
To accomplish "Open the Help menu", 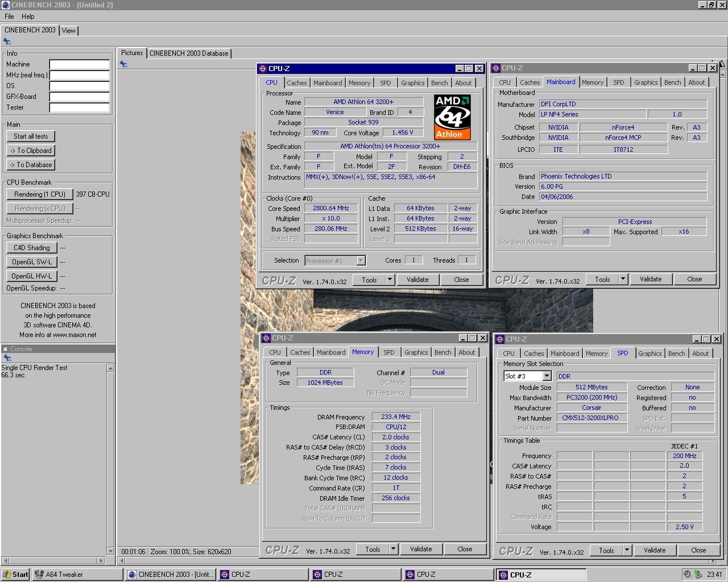I will [x=28, y=16].
